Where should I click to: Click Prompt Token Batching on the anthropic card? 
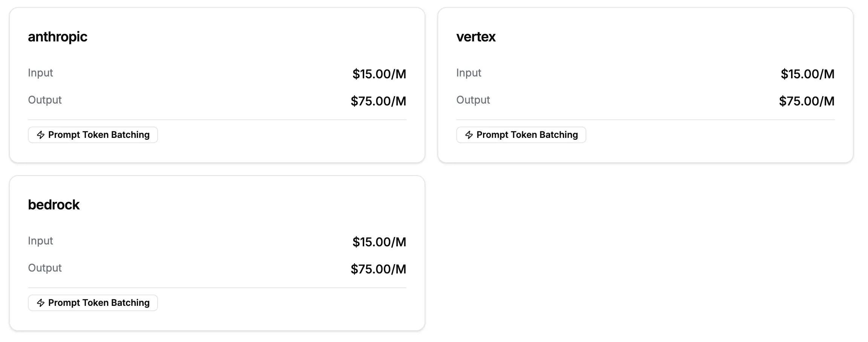[92, 135]
